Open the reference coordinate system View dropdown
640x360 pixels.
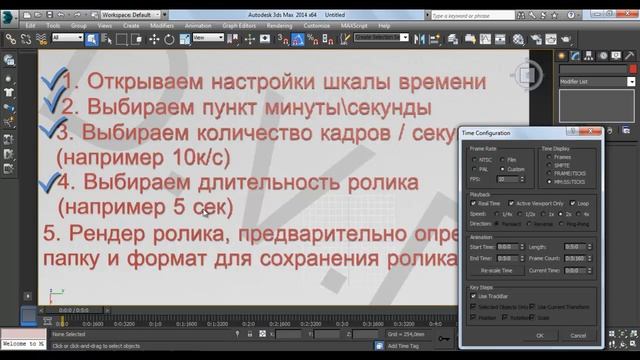[208, 38]
